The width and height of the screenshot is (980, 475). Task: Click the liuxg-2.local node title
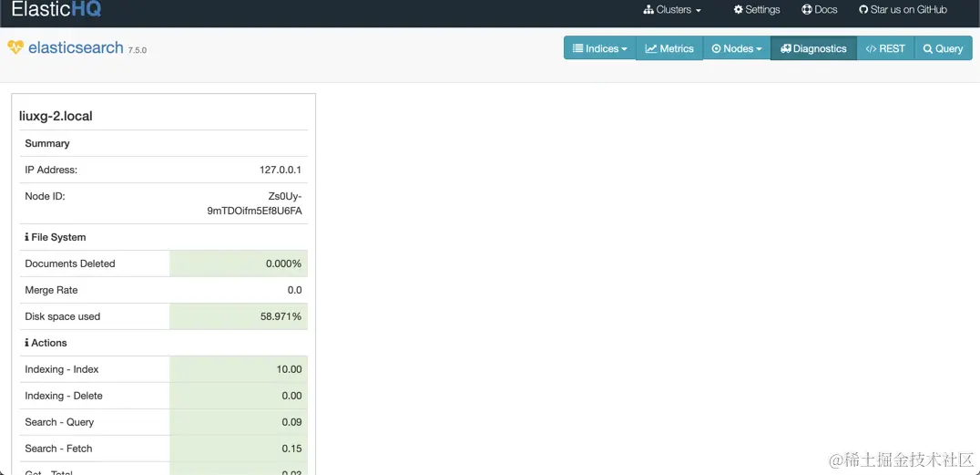pos(56,117)
